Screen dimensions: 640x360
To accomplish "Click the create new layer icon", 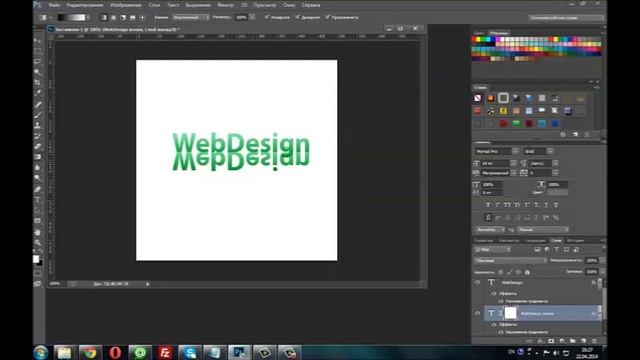I will (583, 341).
